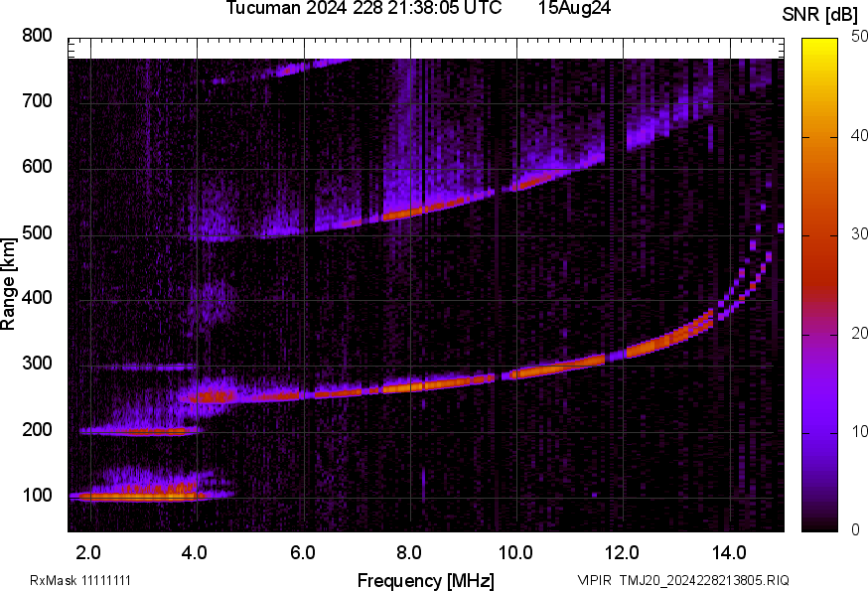Image resolution: width=868 pixels, height=591 pixels.
Task: Click the range tick label '500'
Action: tap(37, 232)
